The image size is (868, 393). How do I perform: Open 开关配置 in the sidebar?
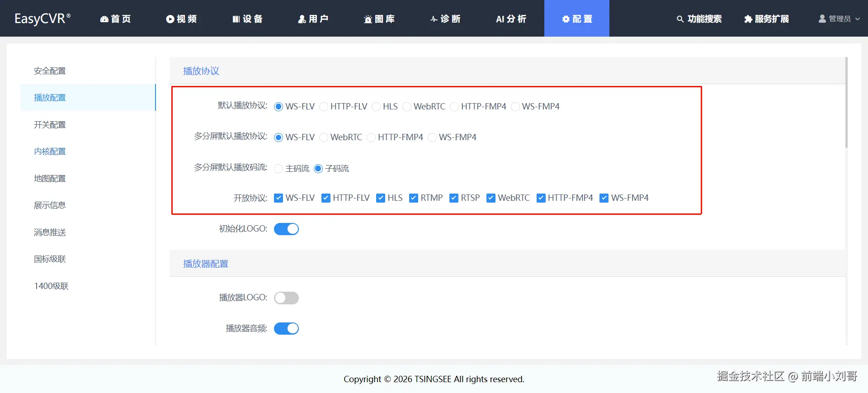(88, 125)
